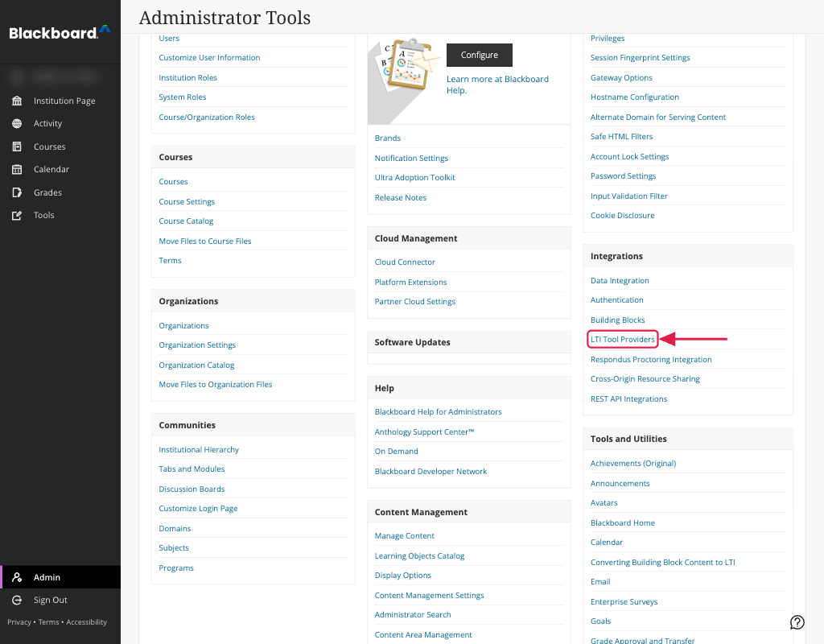Click the Activity globe icon
The image size is (824, 644).
tap(17, 123)
